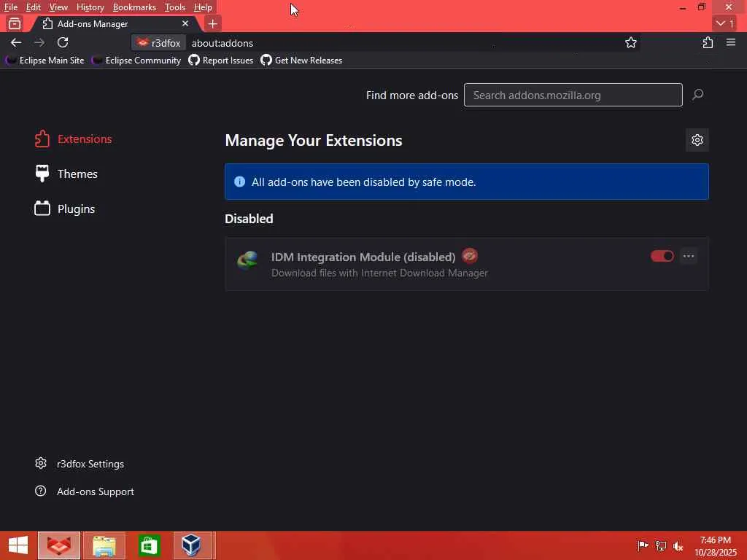Viewport: 747px width, 560px height.
Task: Click the private browsing badge on IDM extension
Action: coord(470,256)
